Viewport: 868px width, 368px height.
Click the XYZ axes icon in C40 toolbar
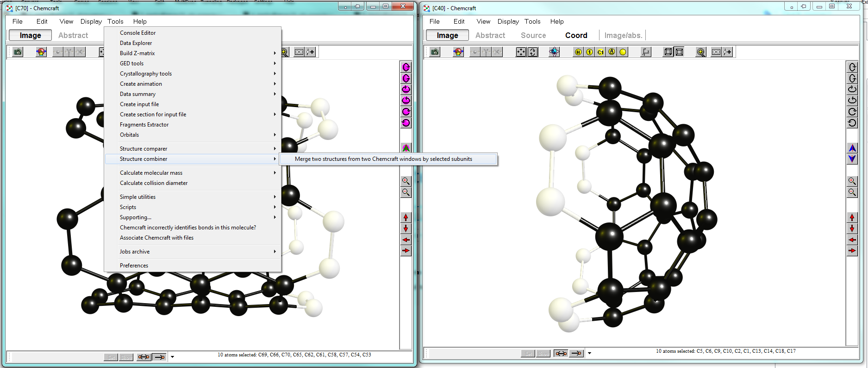pyautogui.click(x=646, y=52)
